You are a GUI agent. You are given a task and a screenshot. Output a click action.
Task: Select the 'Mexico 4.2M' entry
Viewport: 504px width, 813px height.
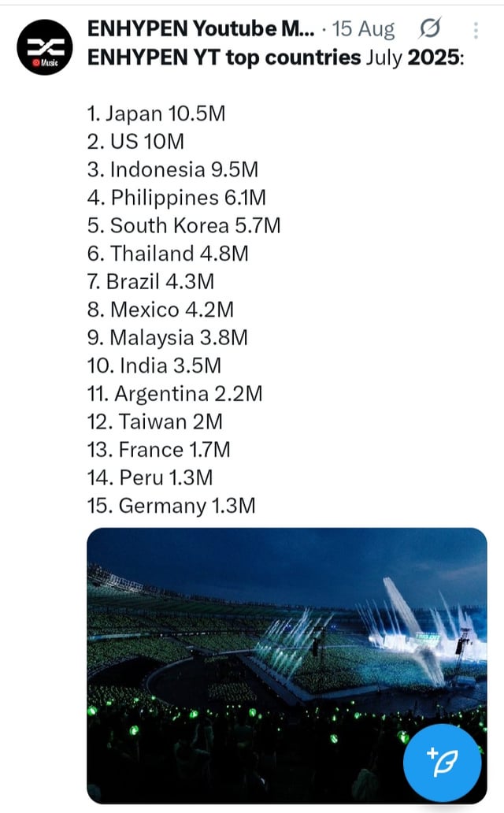161,310
